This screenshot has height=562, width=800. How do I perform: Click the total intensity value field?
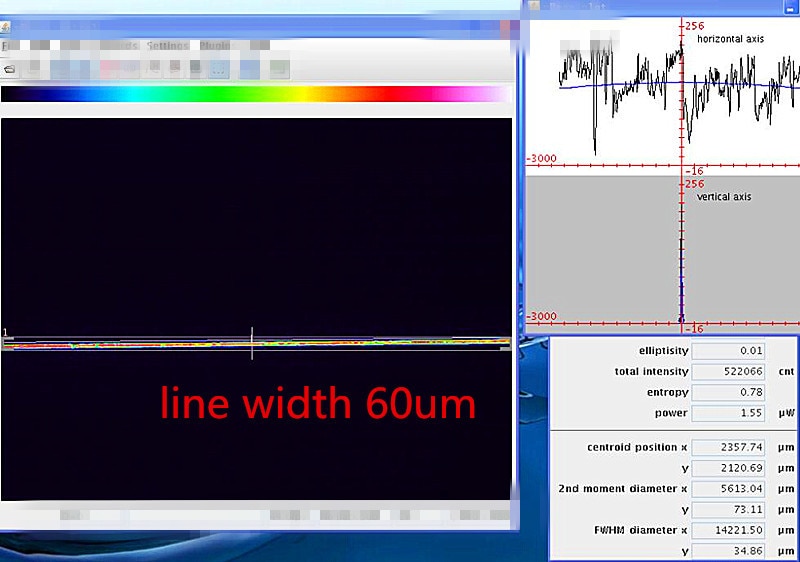pyautogui.click(x=728, y=371)
